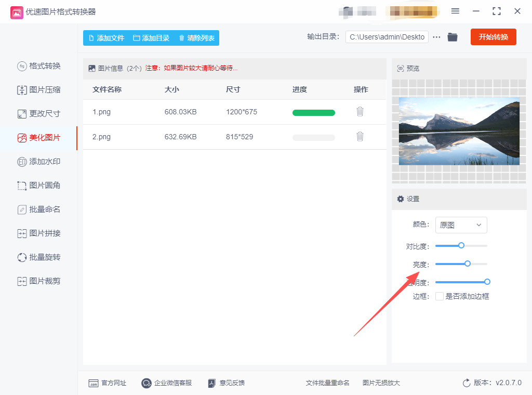Enable the add border checkbox
Screen dimensions: 532x395
[x=440, y=296]
